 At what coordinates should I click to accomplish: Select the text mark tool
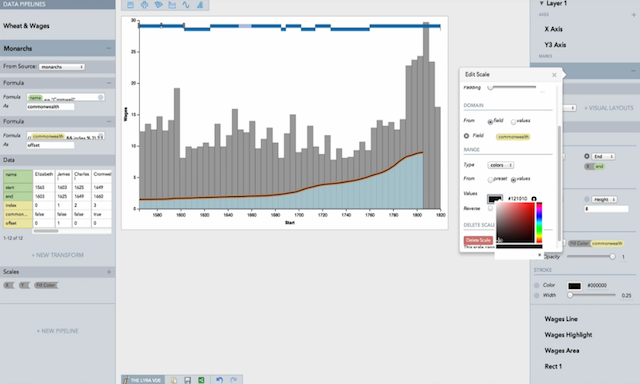click(x=200, y=5)
